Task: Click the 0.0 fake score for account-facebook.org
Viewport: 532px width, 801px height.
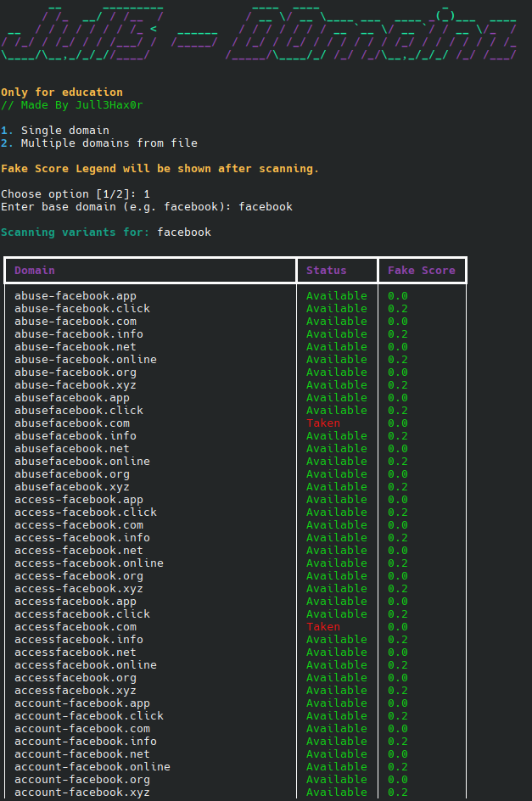Action: pos(398,780)
